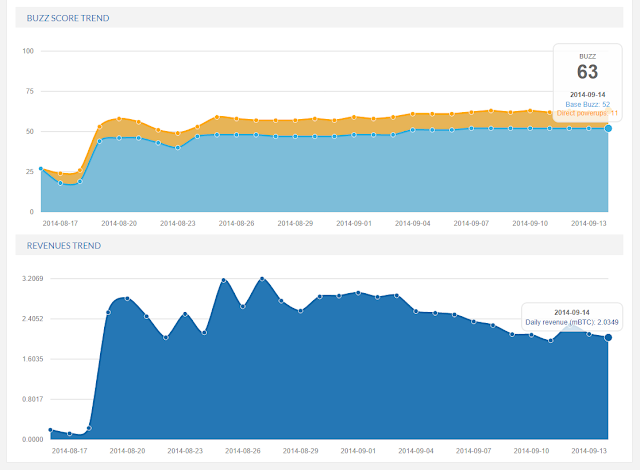This screenshot has width=640, height=470.
Task: Select blue base buzz point for 2014-08-17
Action: 60,183
